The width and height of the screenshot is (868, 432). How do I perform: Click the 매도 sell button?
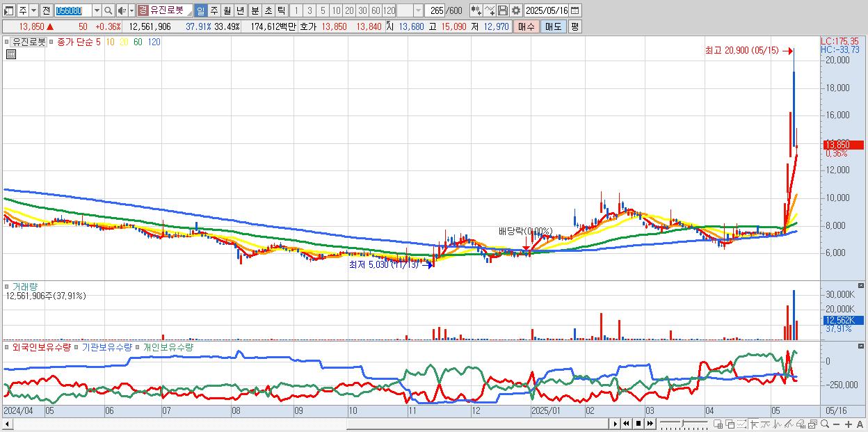coord(554,26)
